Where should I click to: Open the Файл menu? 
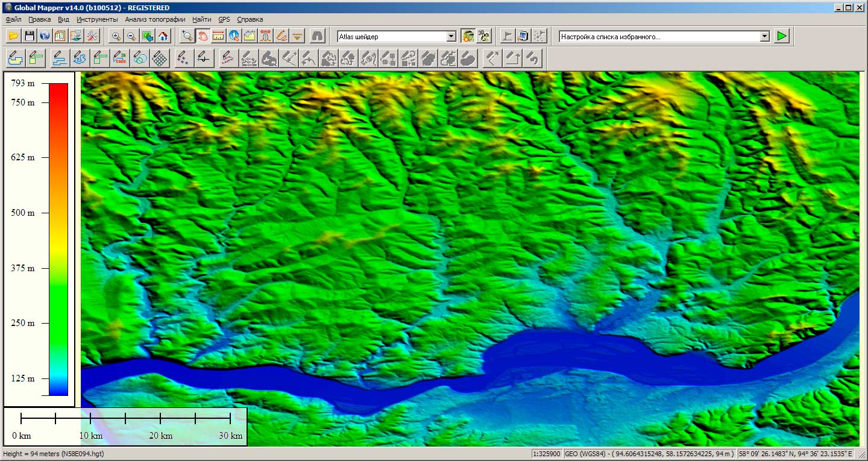pyautogui.click(x=13, y=19)
